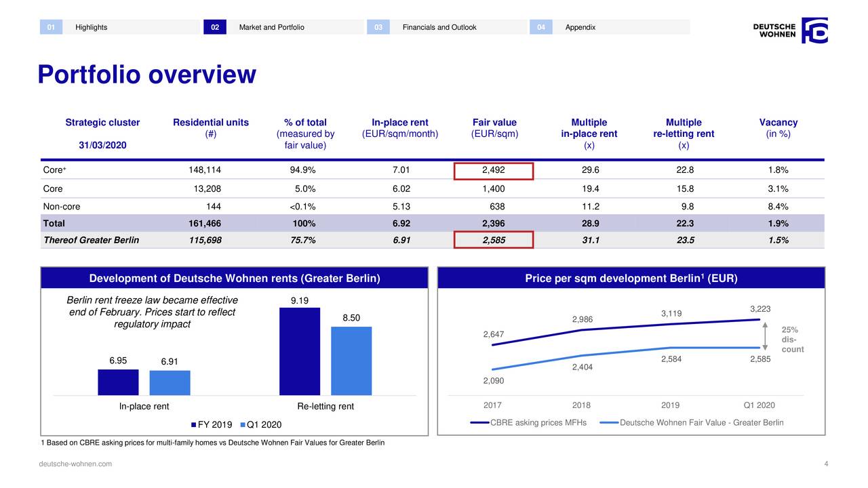Click the FY 2019 legend swatch

click(x=194, y=425)
